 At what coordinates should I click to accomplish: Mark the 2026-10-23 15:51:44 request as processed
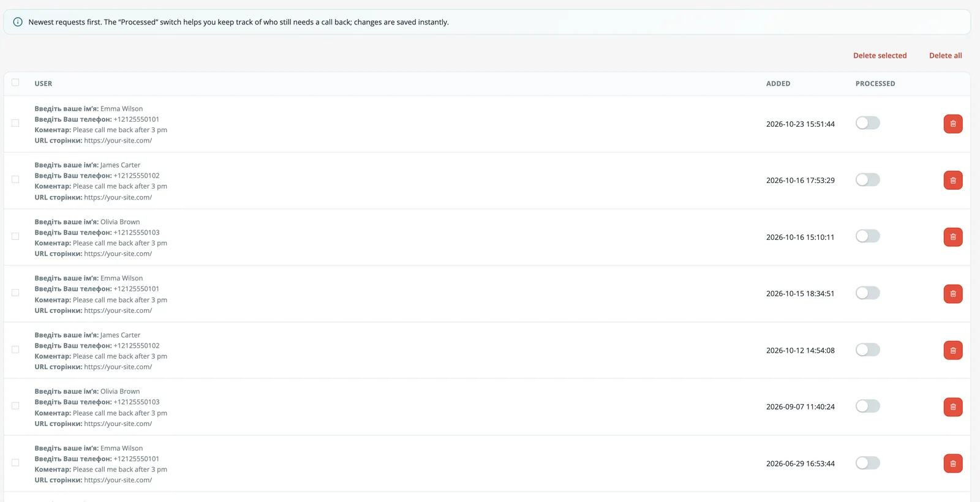pyautogui.click(x=867, y=123)
